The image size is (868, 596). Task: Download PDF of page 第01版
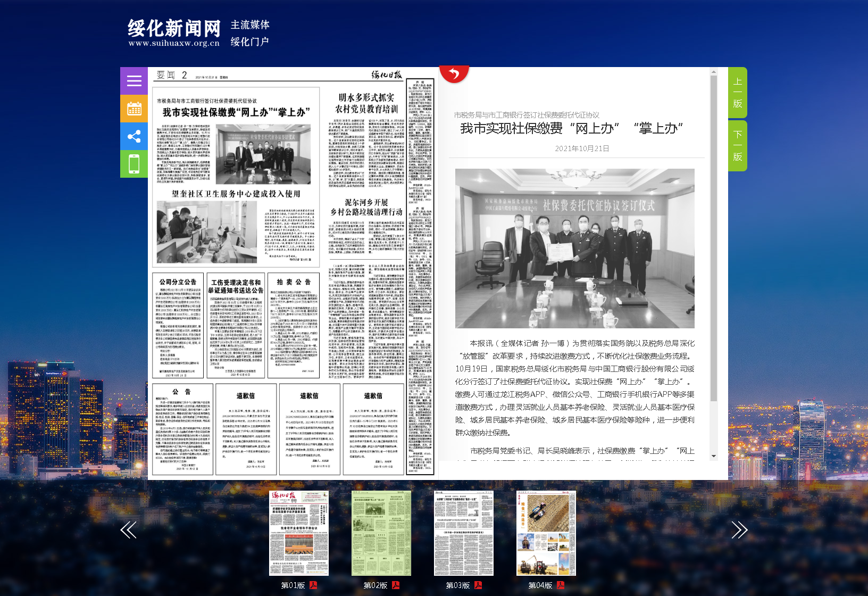(313, 585)
